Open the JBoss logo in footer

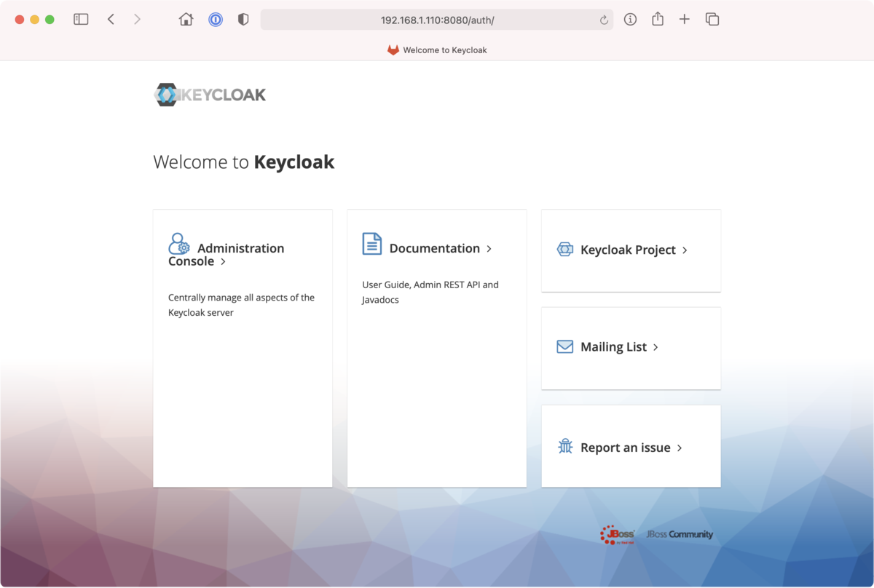(618, 535)
